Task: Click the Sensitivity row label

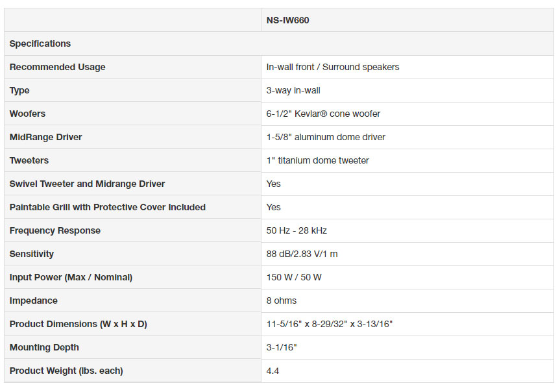Action: point(31,254)
